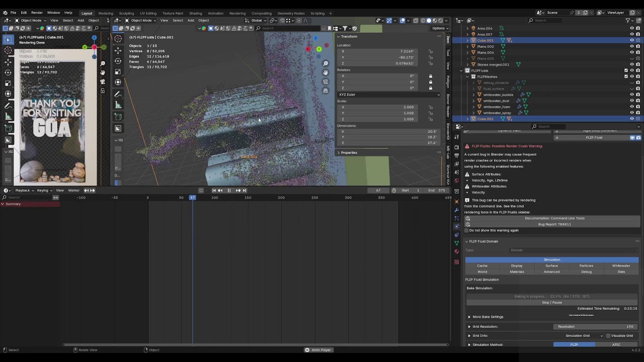Jump to the timeline's last frame
Viewport: 644px width, 362px height.
tap(245, 190)
